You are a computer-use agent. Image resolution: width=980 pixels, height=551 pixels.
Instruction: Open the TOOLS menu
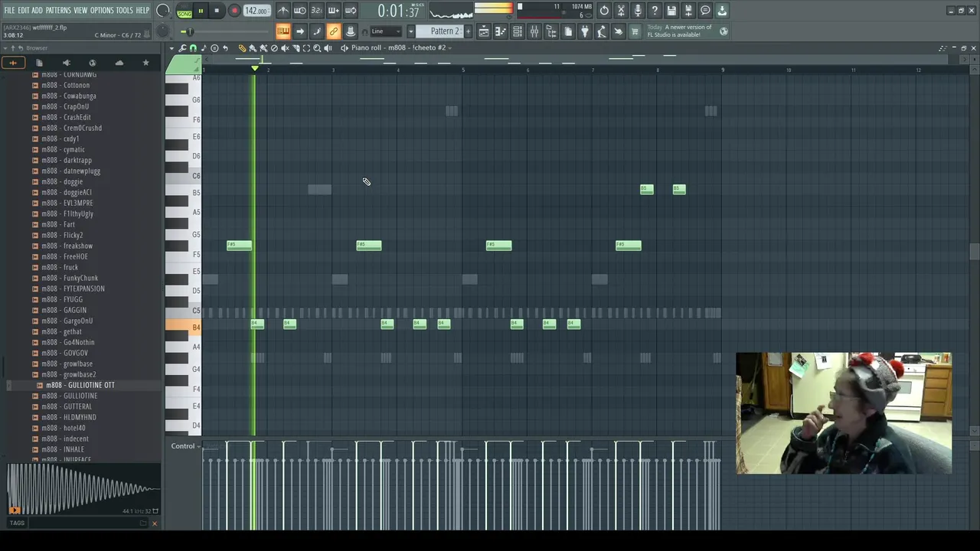(x=124, y=11)
